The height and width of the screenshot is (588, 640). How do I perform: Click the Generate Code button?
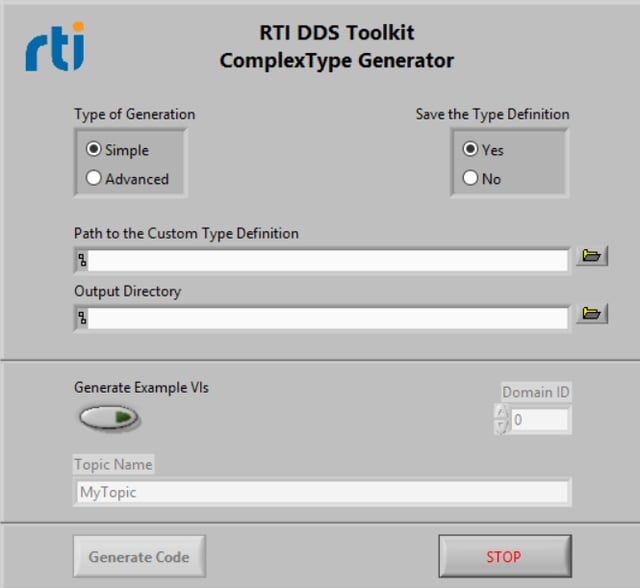click(139, 557)
